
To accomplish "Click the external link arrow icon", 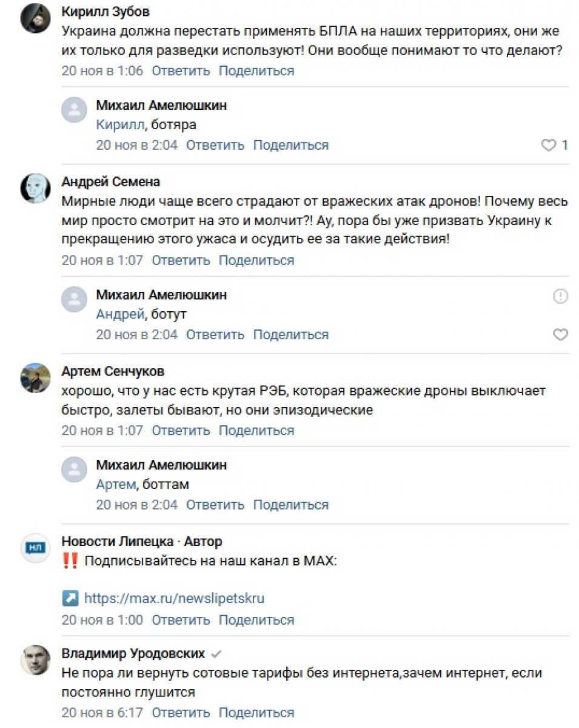I will pyautogui.click(x=70, y=599).
